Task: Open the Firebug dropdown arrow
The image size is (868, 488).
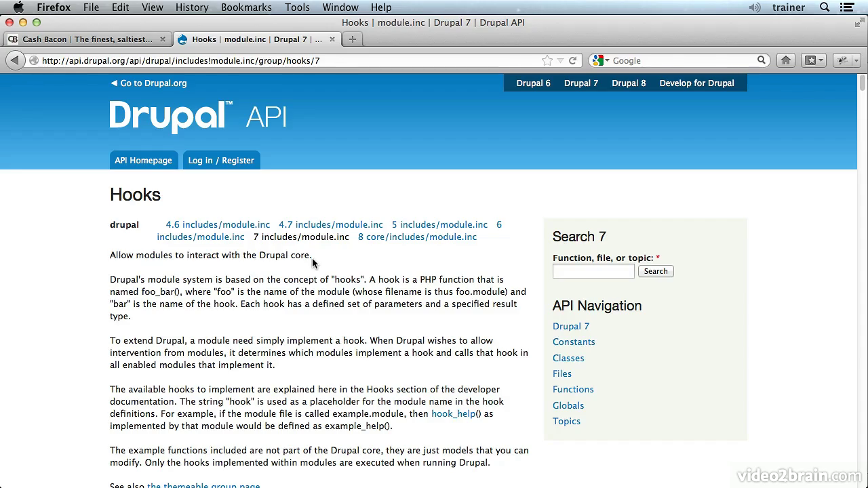Action: click(x=856, y=60)
